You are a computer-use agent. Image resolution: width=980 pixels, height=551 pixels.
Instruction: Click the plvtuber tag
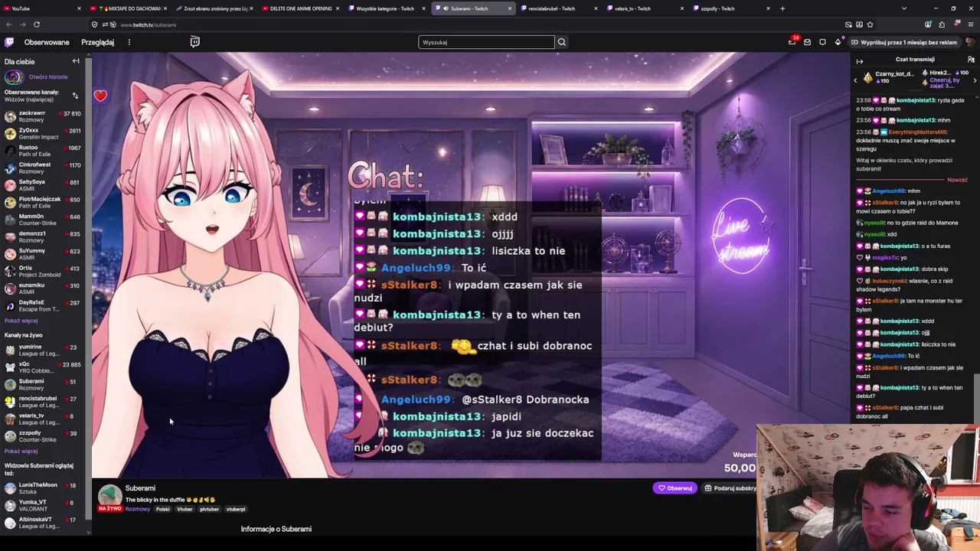pos(209,509)
